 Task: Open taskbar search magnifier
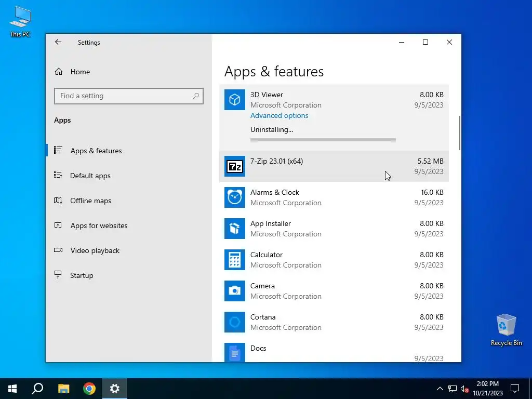click(x=37, y=389)
